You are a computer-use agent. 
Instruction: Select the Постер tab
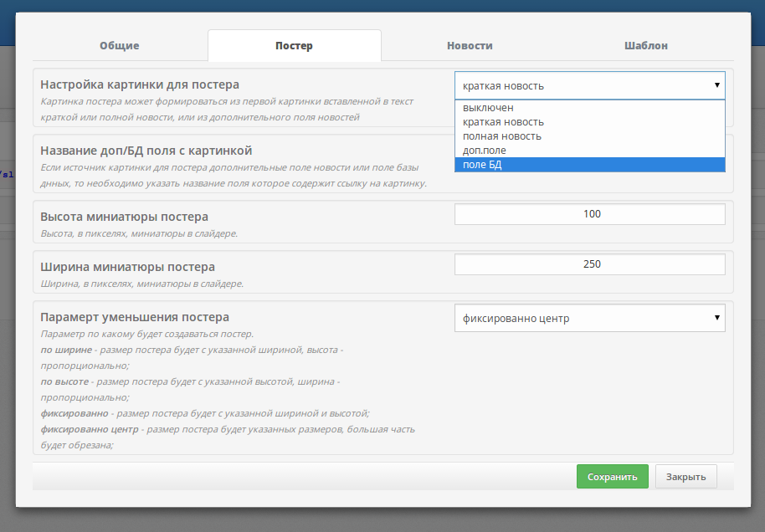(294, 46)
